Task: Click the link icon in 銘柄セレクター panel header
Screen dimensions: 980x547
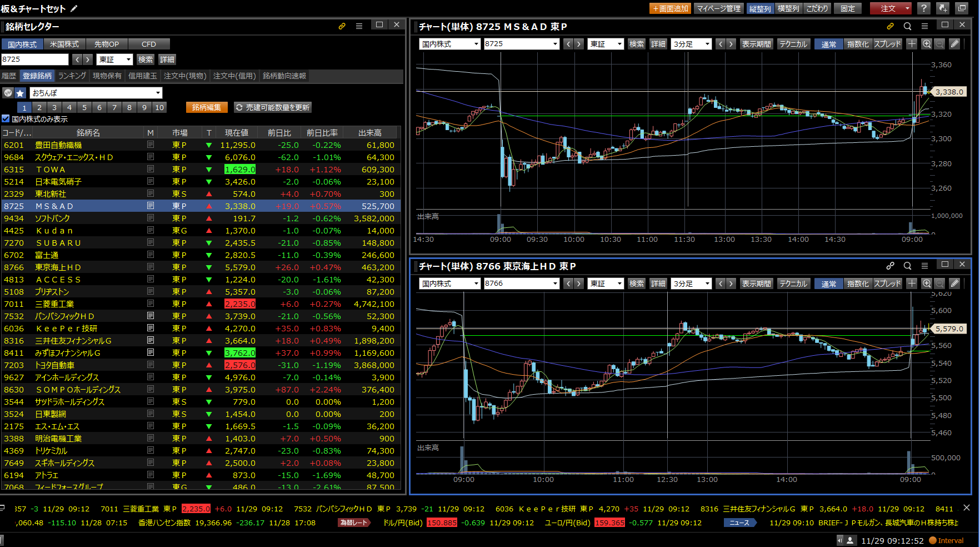Action: (x=342, y=26)
